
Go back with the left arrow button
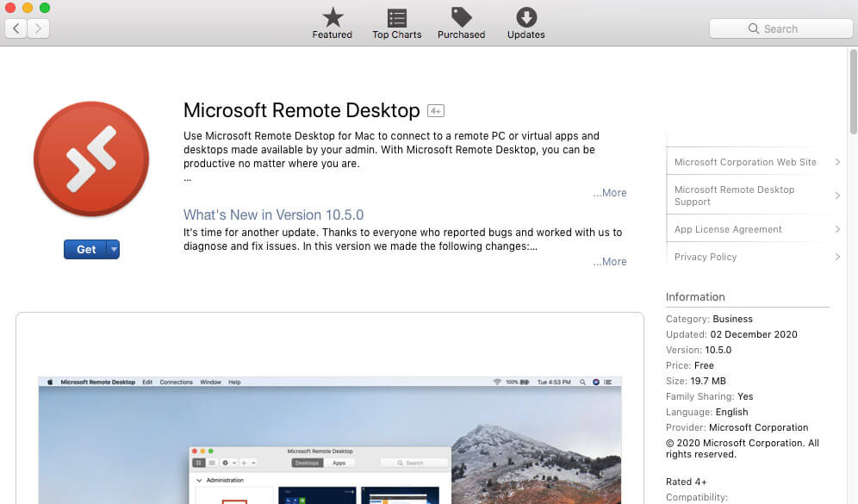[x=16, y=28]
